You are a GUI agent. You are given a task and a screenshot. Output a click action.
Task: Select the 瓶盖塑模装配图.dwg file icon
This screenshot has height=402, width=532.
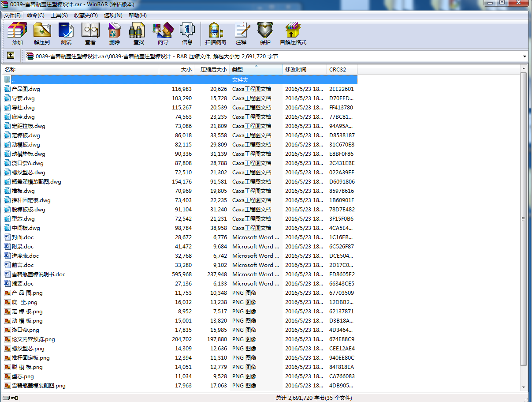[x=7, y=181]
